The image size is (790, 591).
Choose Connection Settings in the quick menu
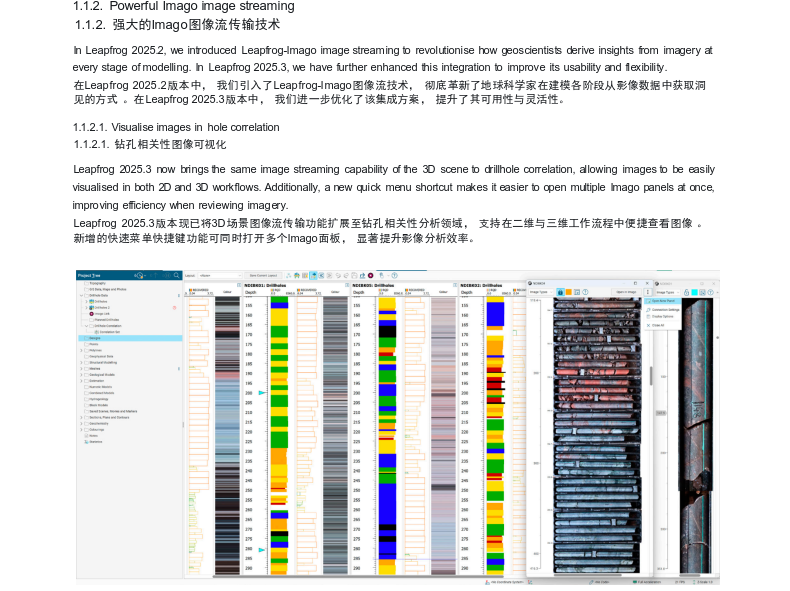[x=667, y=309]
